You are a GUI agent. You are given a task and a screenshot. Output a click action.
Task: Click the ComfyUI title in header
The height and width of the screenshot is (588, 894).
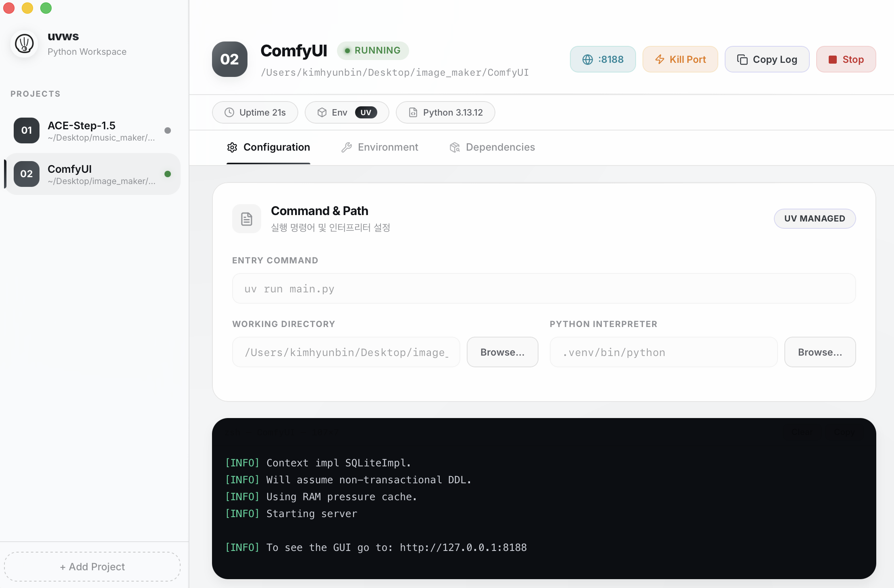coord(294,51)
